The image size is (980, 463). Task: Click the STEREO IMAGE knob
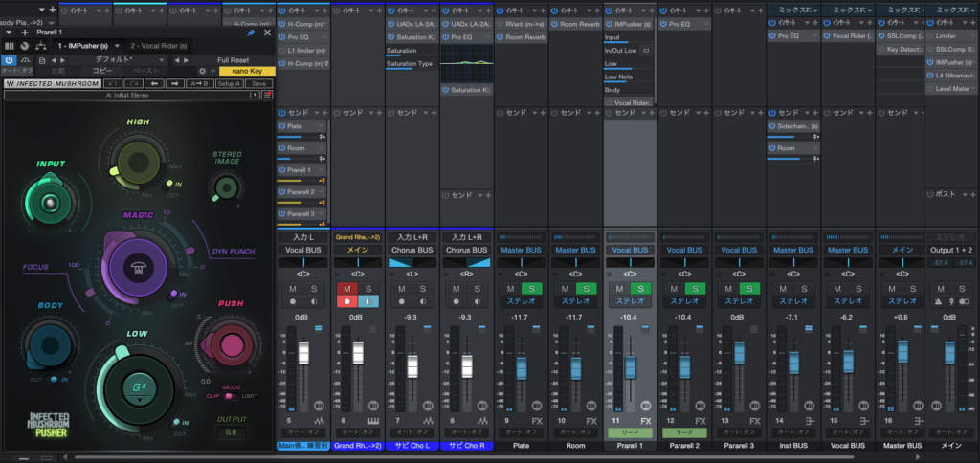pyautogui.click(x=226, y=187)
